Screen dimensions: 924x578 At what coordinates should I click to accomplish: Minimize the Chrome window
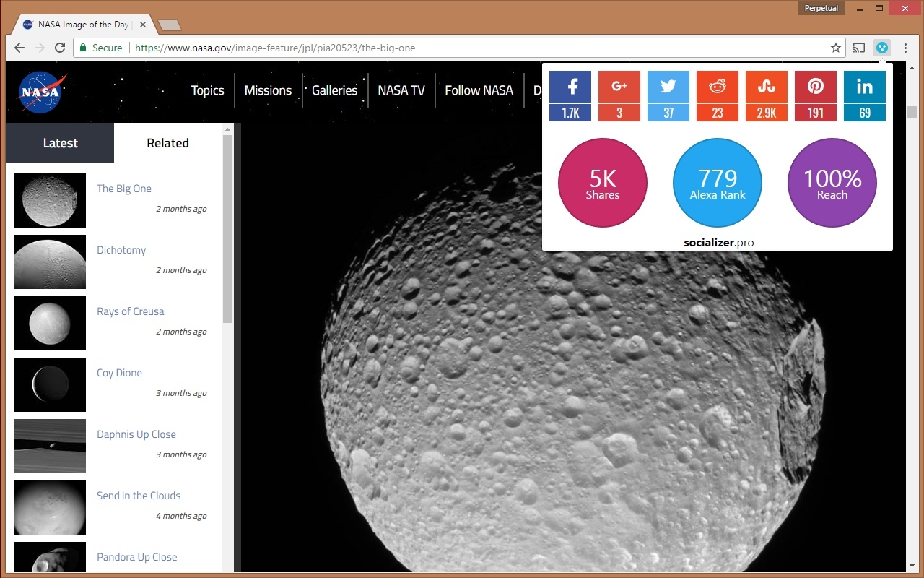860,8
